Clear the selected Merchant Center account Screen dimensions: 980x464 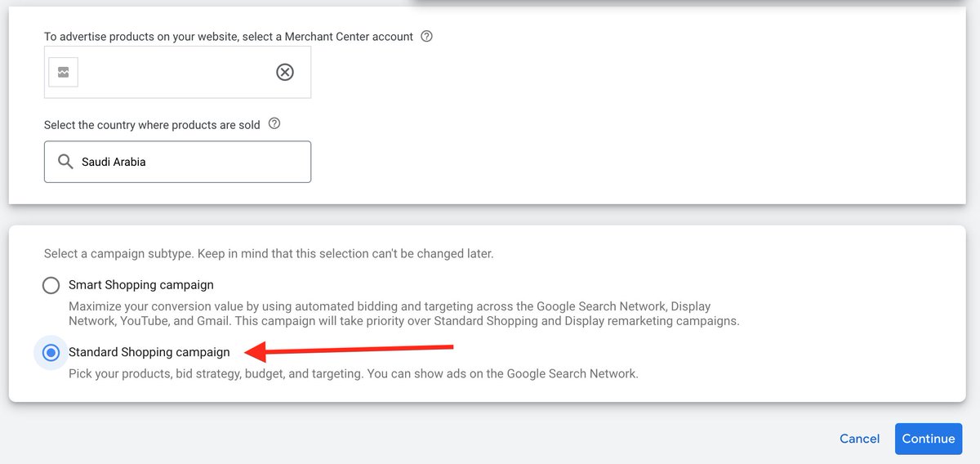[284, 72]
